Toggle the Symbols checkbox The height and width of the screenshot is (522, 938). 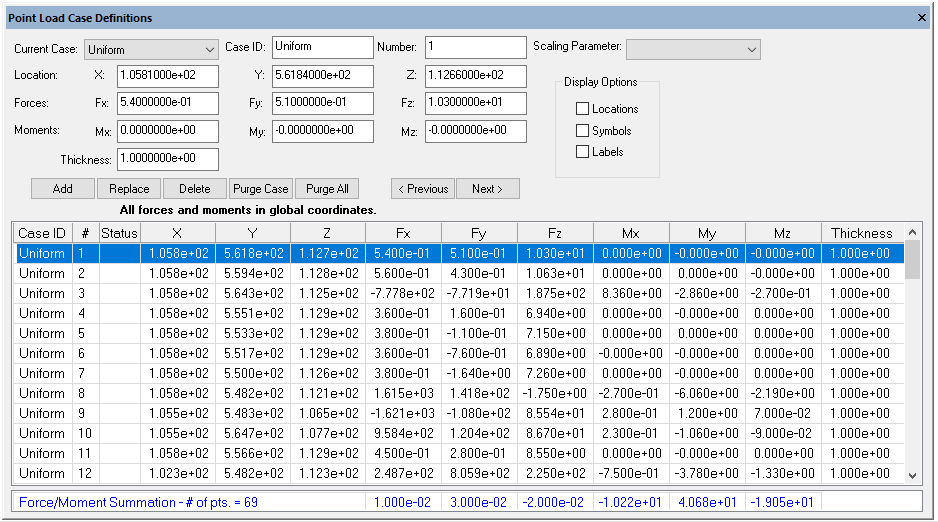click(x=583, y=131)
